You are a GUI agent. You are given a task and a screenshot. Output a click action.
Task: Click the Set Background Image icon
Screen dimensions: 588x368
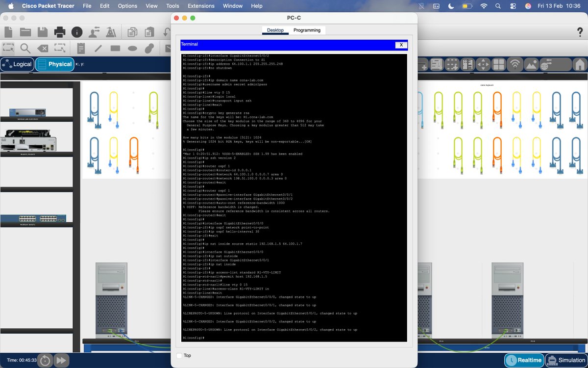point(531,64)
